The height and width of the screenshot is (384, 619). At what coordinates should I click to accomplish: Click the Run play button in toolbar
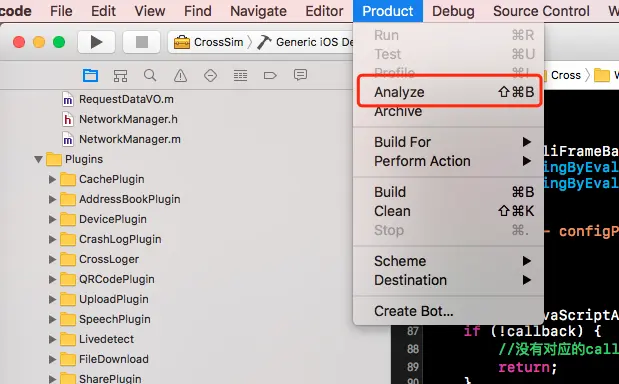tap(96, 42)
